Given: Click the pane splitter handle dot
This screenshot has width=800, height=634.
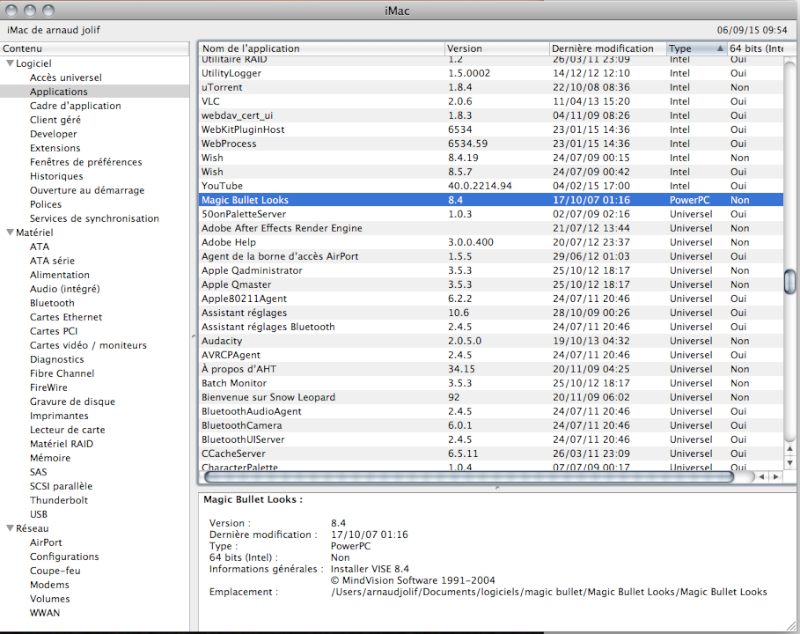Looking at the screenshot, I should [x=497, y=488].
